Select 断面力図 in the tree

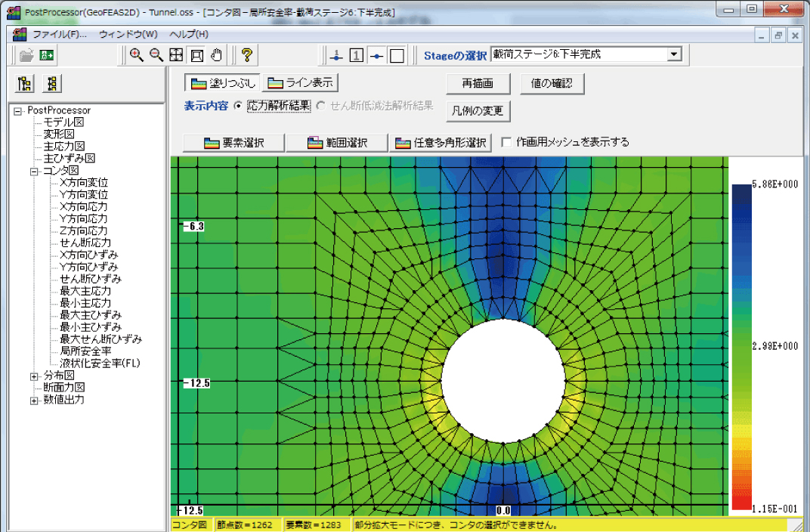point(63,388)
